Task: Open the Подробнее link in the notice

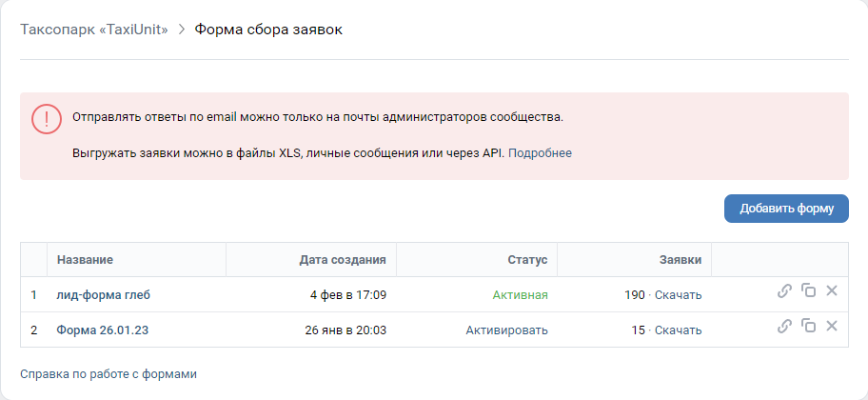Action: pos(540,153)
